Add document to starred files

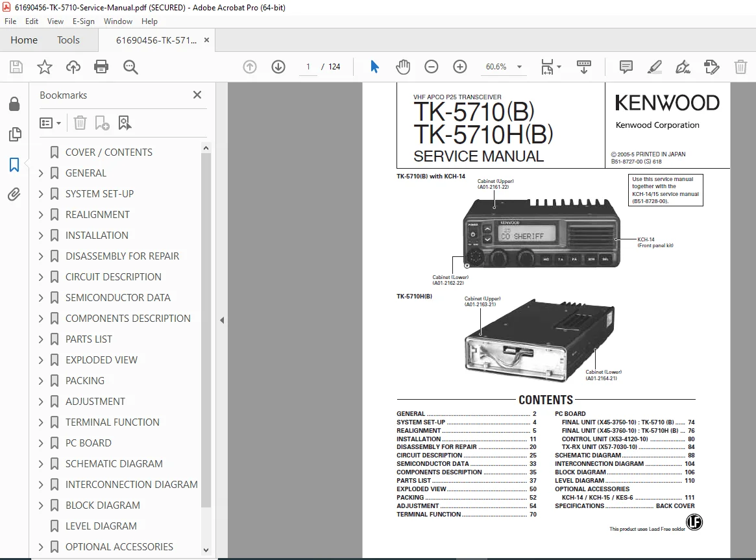[44, 67]
